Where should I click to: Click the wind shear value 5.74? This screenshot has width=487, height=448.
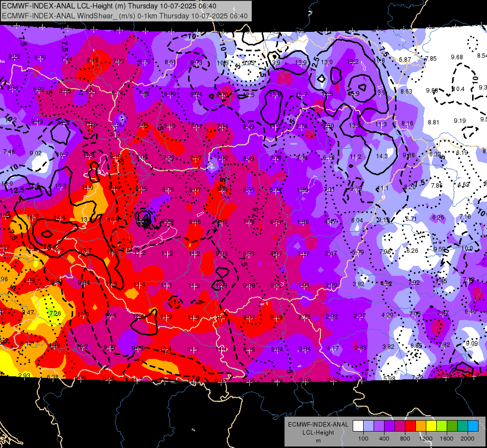[x=276, y=190]
